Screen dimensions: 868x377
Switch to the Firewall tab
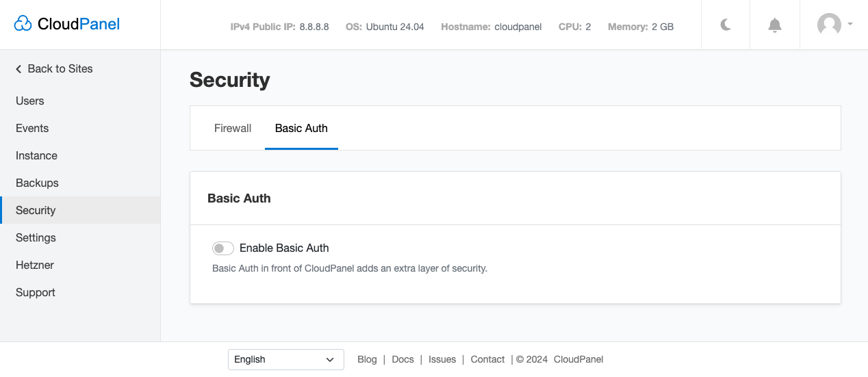(233, 129)
